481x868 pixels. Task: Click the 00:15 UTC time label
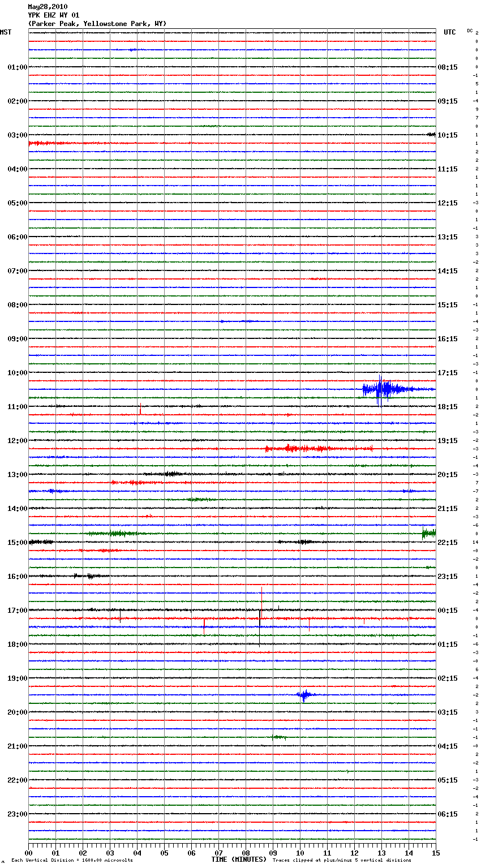448,611
